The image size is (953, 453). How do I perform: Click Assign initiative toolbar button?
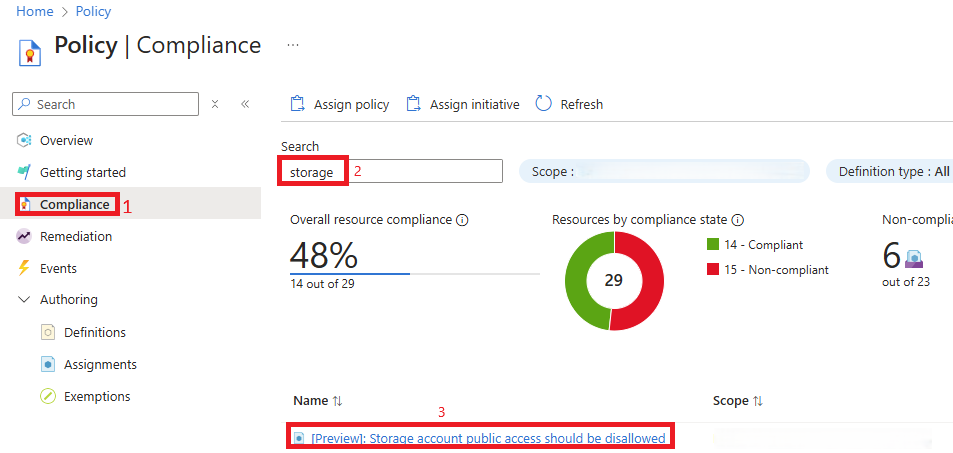[463, 105]
